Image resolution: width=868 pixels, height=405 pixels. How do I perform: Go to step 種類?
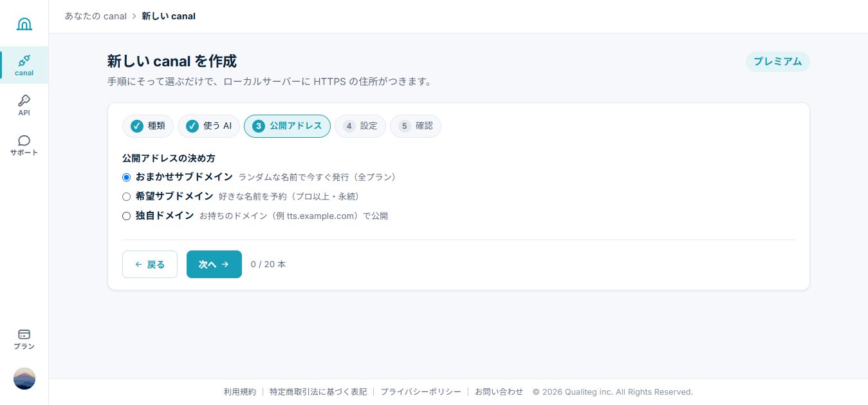coord(148,126)
